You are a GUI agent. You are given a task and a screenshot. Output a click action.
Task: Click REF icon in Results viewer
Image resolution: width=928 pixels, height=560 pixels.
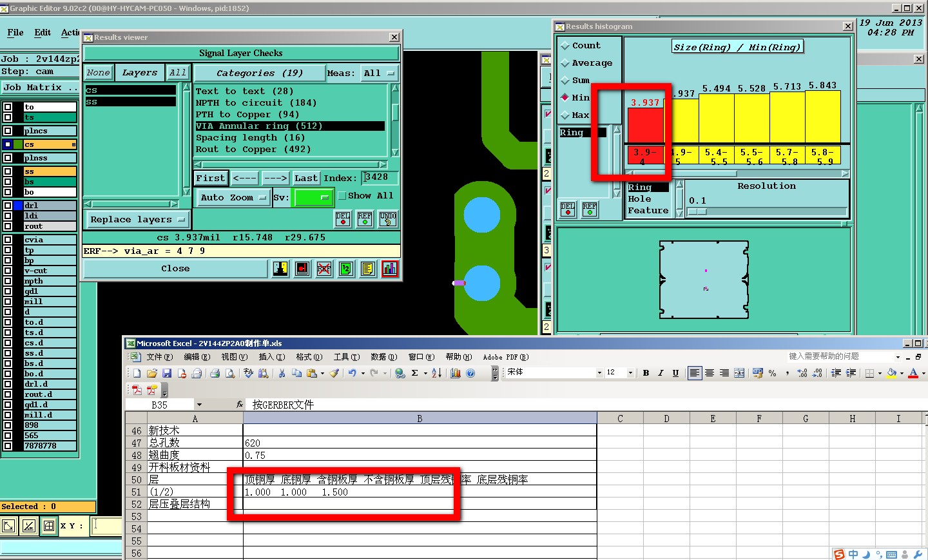click(365, 219)
